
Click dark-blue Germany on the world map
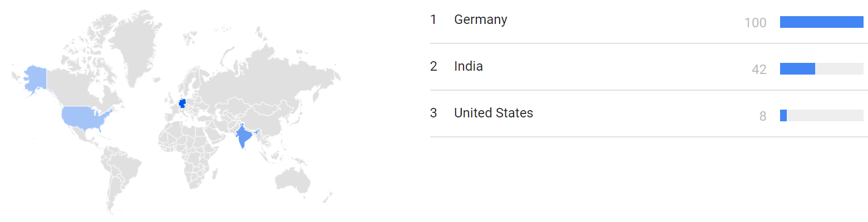click(x=181, y=104)
